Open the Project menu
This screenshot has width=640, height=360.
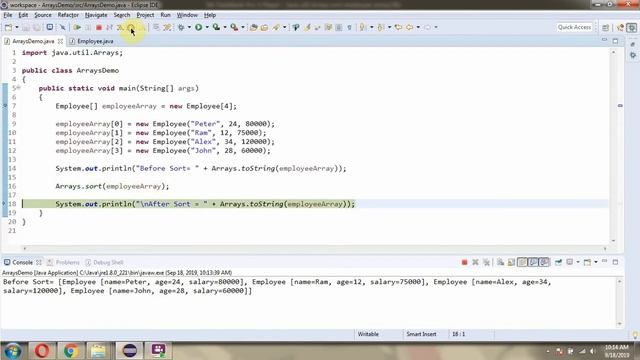145,15
